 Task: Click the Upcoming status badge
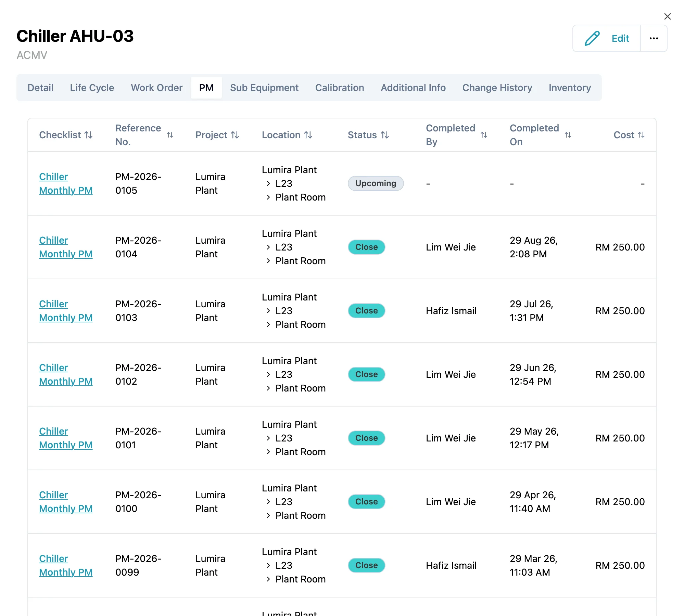pyautogui.click(x=376, y=183)
